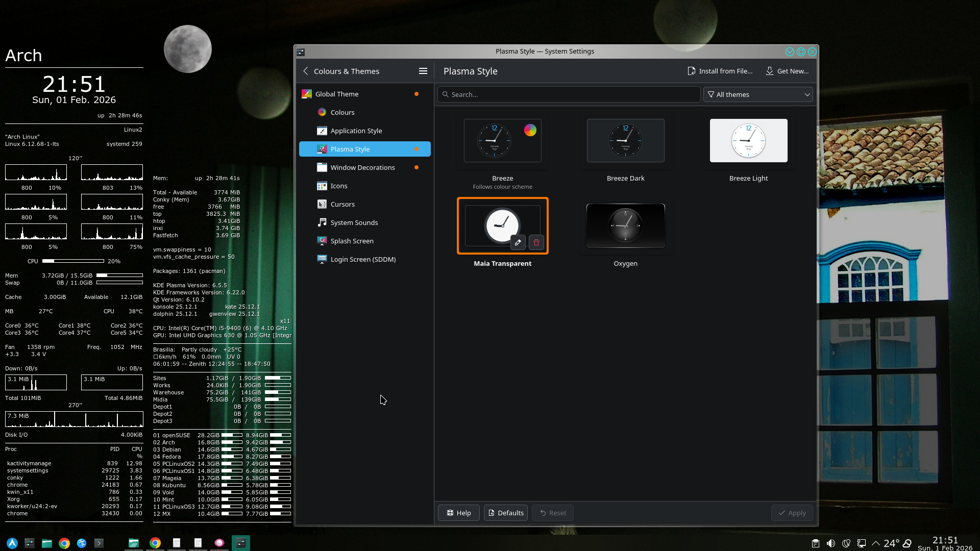Click the delete trash icon on Maia Transparent
The height and width of the screenshot is (551, 980).
click(536, 243)
